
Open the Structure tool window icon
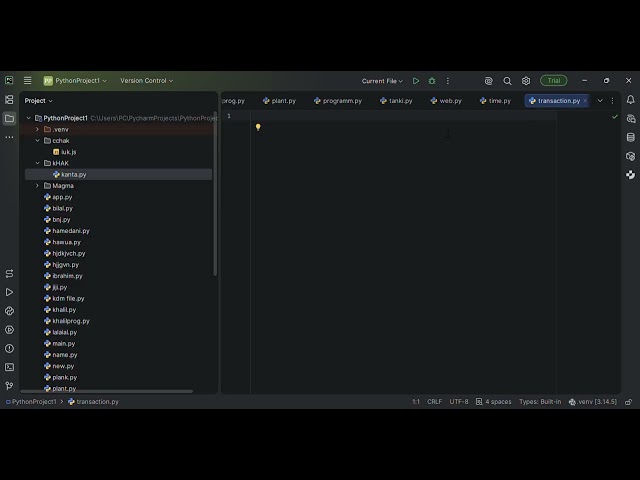click(9, 100)
